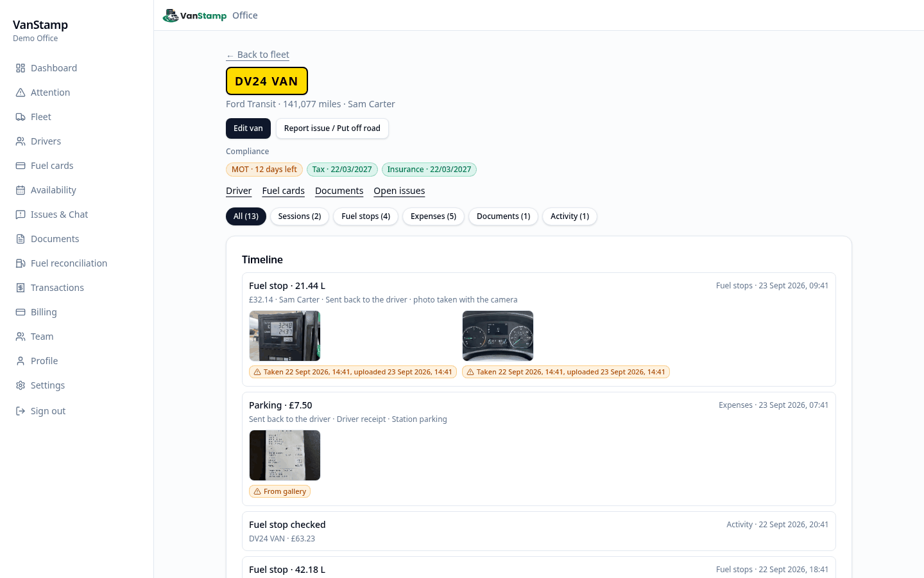Click the pump photo taken/uploaded warning badge

click(353, 372)
